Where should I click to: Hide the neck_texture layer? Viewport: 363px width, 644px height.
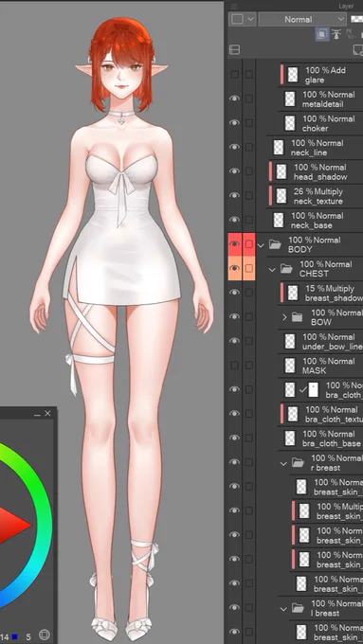[x=234, y=195]
